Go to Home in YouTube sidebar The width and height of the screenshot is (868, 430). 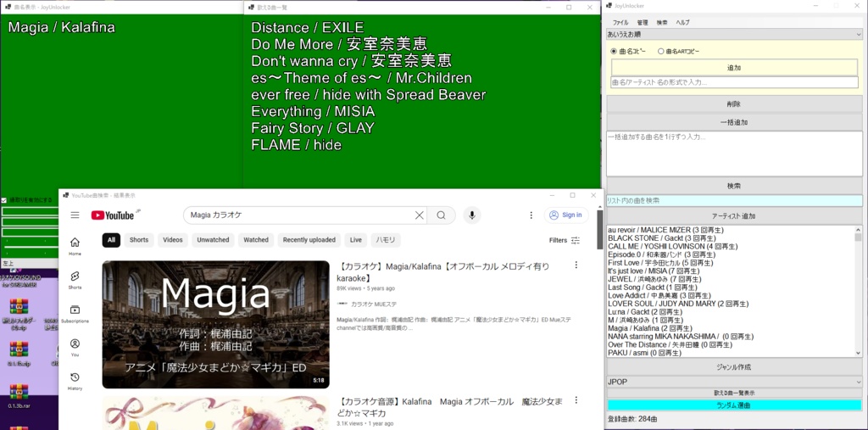click(x=75, y=246)
